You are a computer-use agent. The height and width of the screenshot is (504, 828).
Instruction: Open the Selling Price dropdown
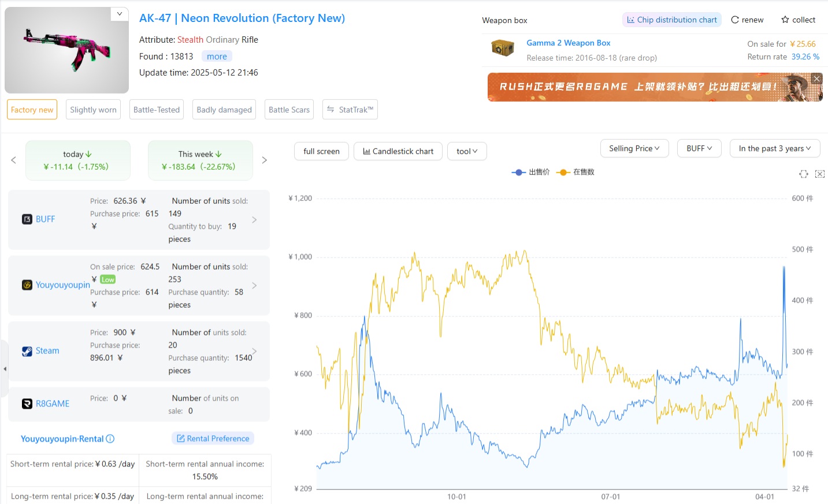[x=634, y=148]
